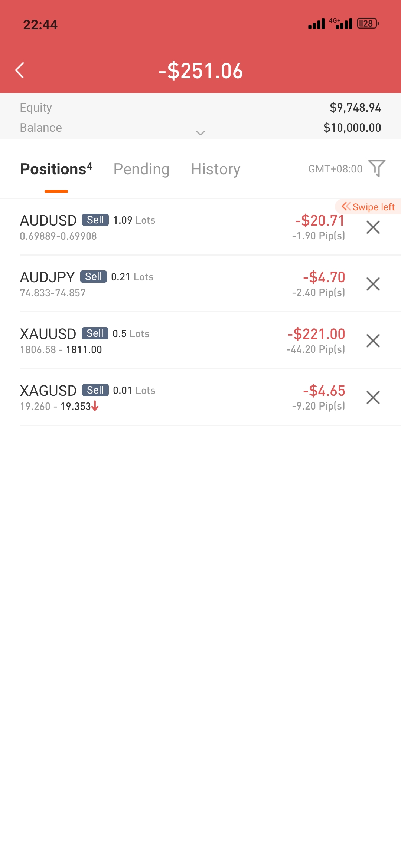Select the Positions tab

[x=56, y=169]
